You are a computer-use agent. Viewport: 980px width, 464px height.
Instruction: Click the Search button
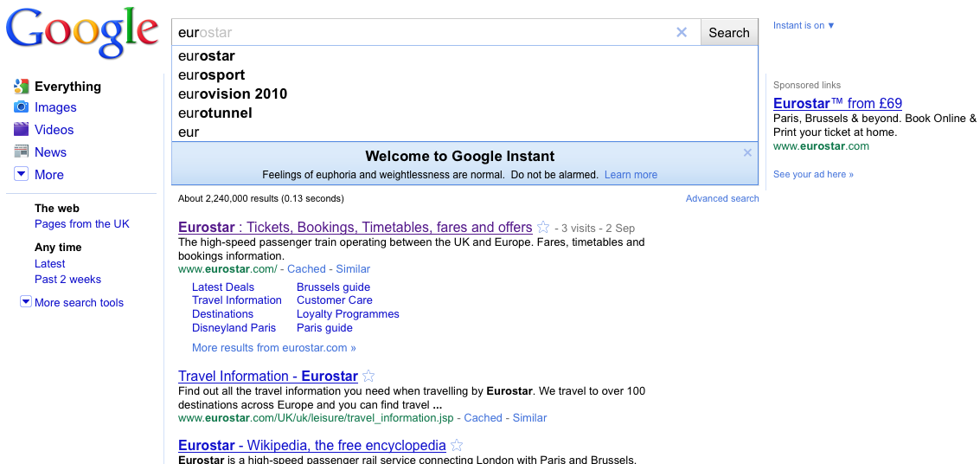tap(729, 33)
